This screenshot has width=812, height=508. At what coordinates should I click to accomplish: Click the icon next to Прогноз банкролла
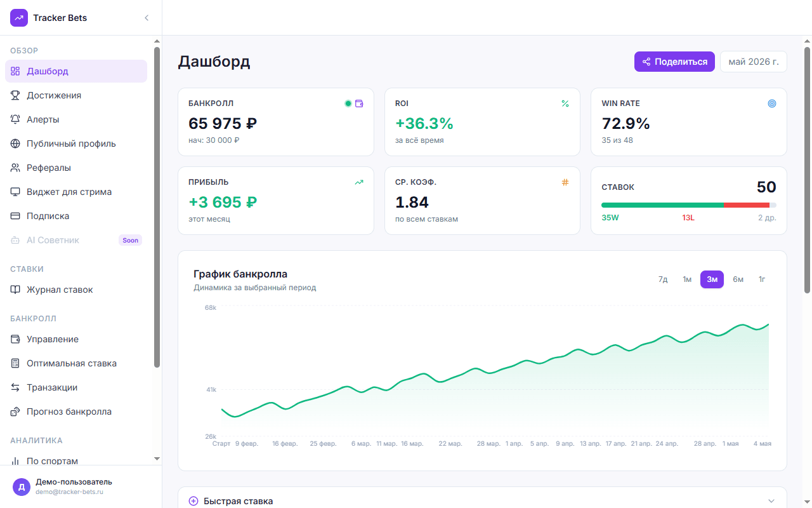pos(15,411)
